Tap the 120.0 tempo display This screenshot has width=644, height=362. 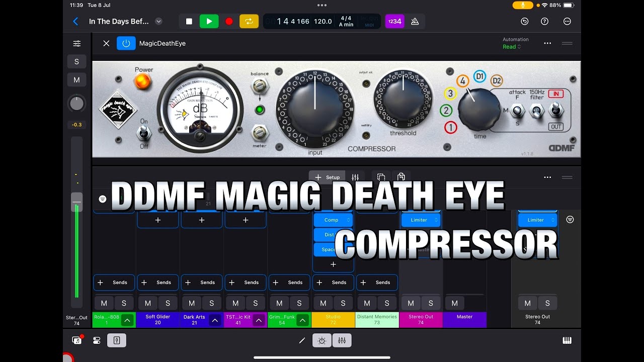[x=323, y=21]
